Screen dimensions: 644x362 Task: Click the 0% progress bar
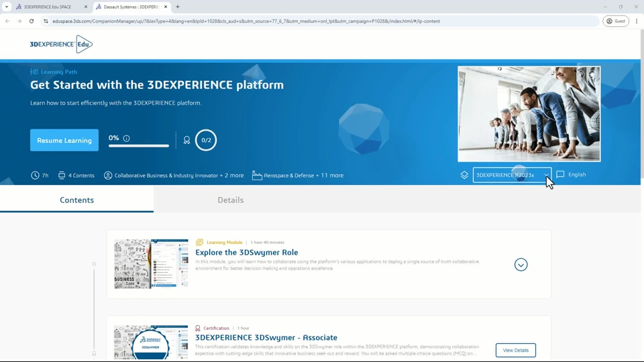(139, 145)
